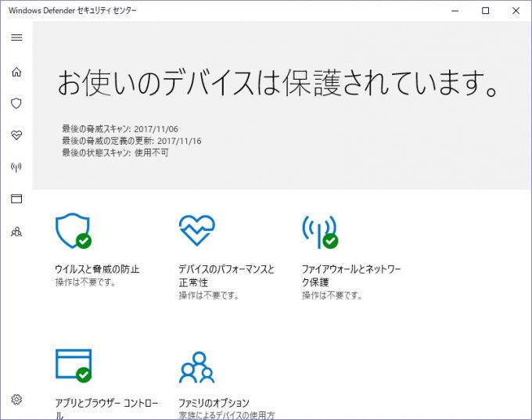Click the large app browser window icon
The width and height of the screenshot is (532, 420).
pyautogui.click(x=74, y=365)
